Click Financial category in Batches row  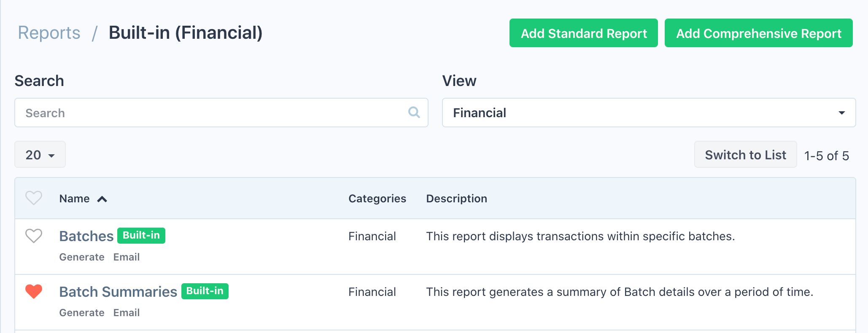click(372, 236)
